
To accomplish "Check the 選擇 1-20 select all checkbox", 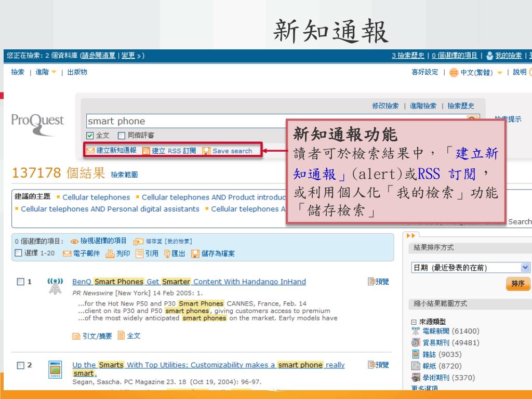I will tap(19, 253).
